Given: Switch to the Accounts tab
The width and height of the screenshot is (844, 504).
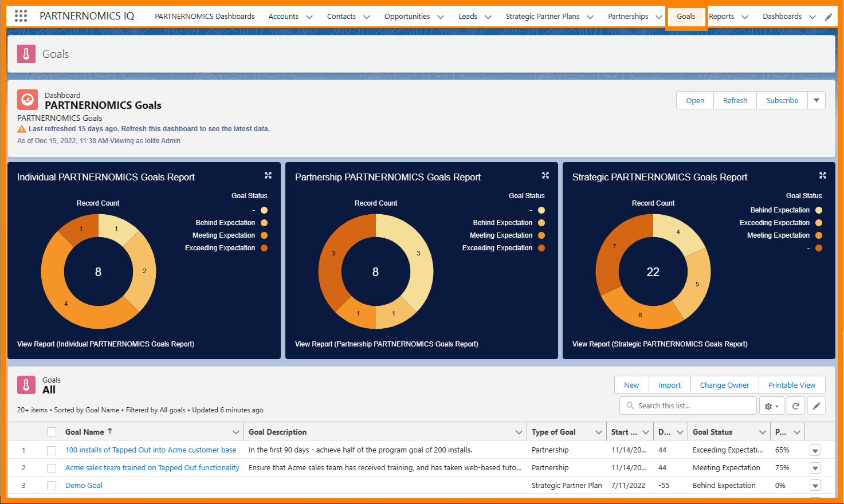Looking at the screenshot, I should [283, 17].
